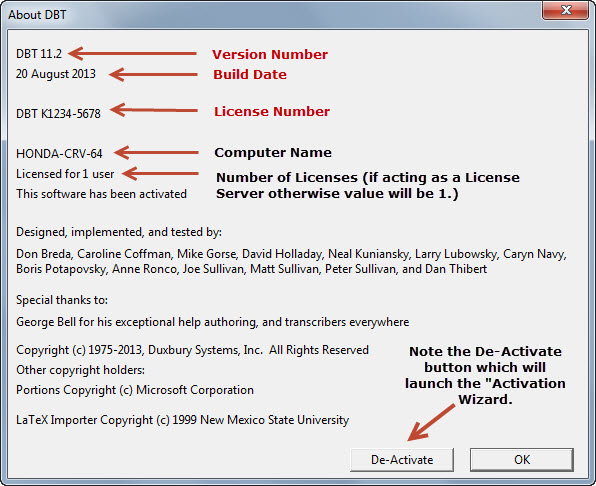The width and height of the screenshot is (596, 486).
Task: Close the About DBT dialog
Action: pos(566,10)
